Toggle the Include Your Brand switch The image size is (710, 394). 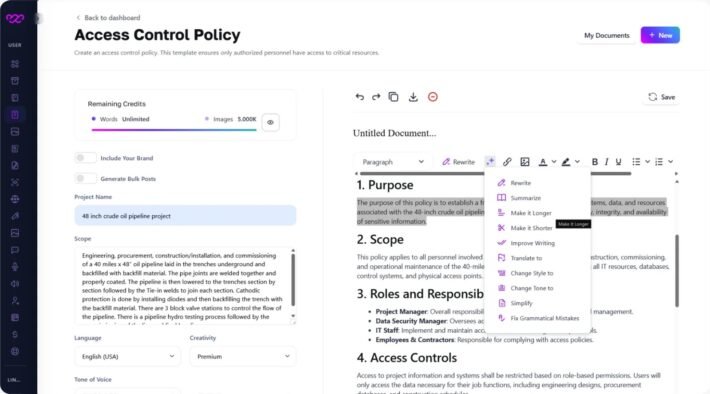click(x=85, y=158)
